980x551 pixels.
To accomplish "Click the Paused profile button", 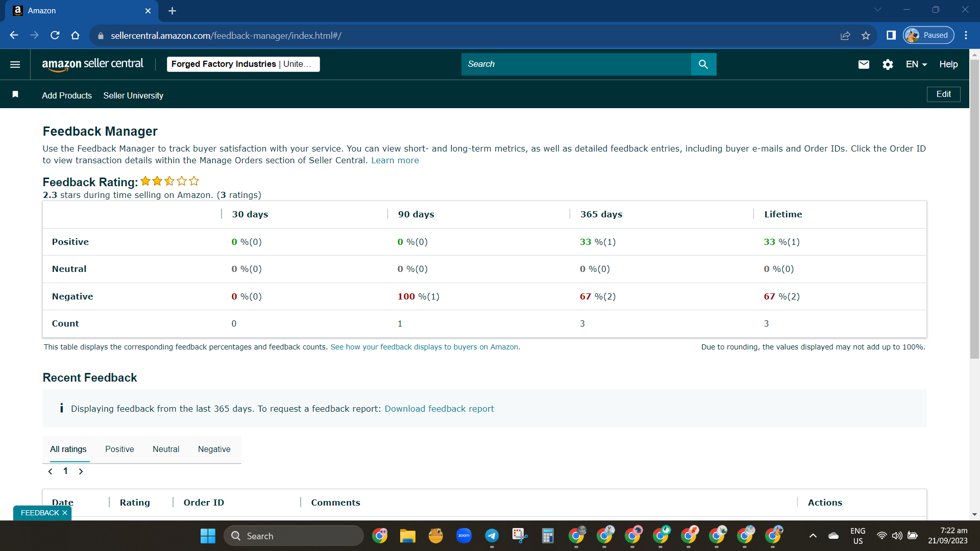I will (x=928, y=35).
